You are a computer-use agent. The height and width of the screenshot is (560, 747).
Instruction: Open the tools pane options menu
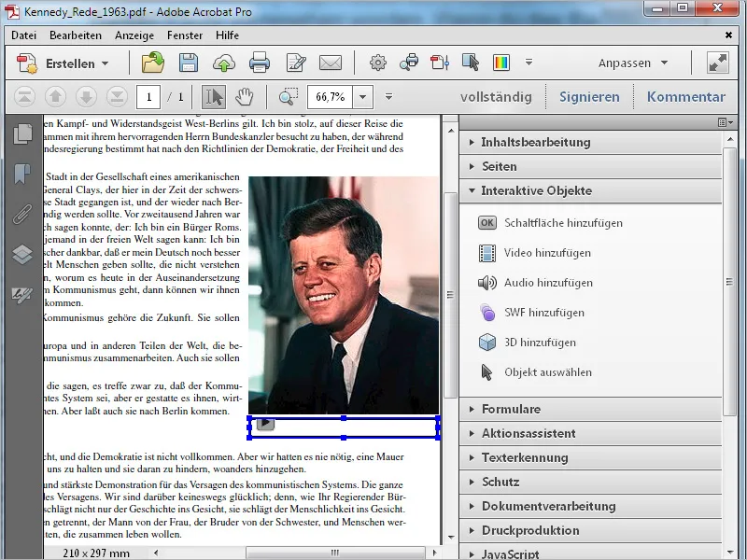(726, 123)
